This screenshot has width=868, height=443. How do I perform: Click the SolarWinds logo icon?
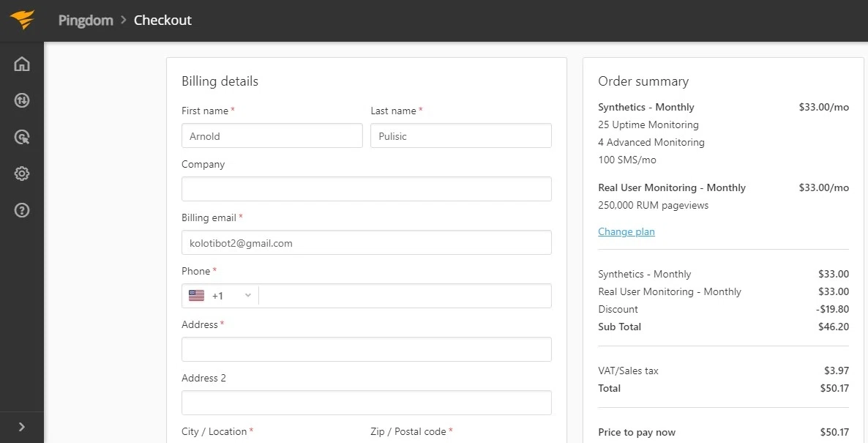[22, 20]
